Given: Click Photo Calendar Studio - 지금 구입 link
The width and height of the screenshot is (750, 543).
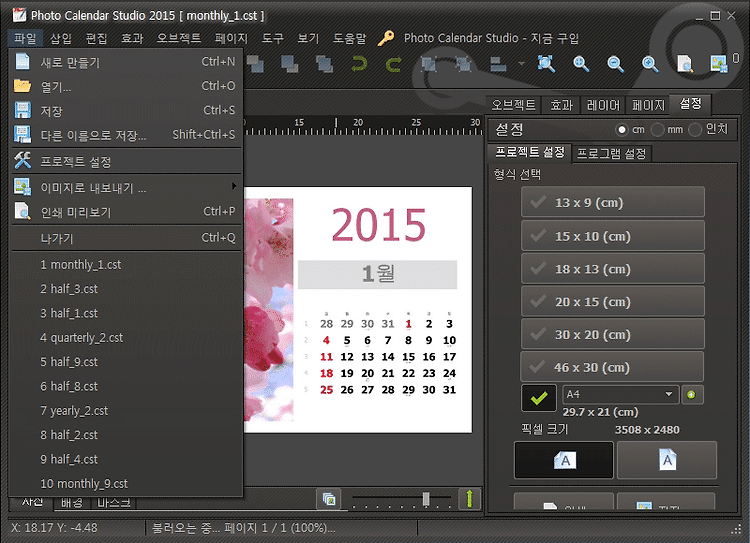Looking at the screenshot, I should point(491,38).
